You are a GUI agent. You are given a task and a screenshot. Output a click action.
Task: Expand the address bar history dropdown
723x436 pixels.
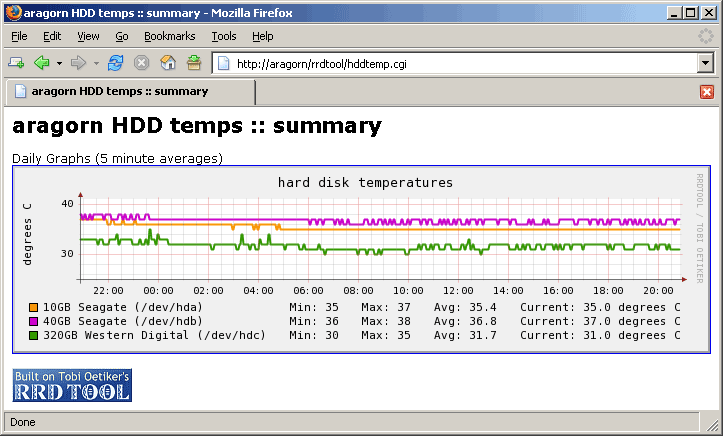[705, 64]
